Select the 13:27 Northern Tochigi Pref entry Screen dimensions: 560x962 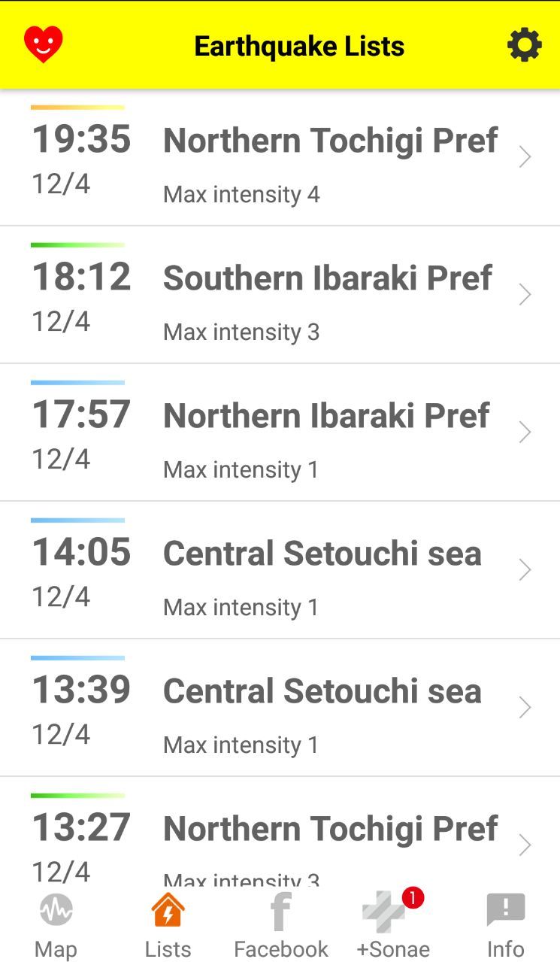(x=330, y=830)
